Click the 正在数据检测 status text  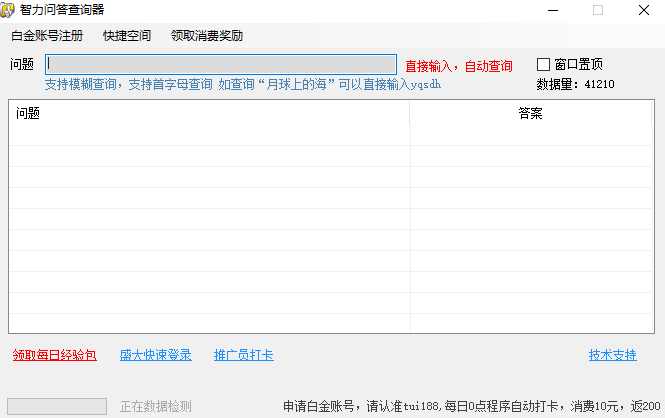[155, 406]
